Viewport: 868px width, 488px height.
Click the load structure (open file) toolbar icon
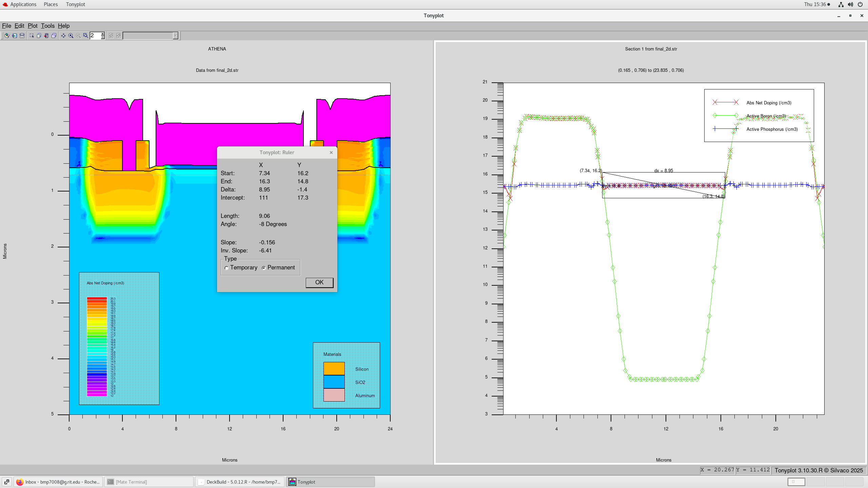click(x=7, y=36)
